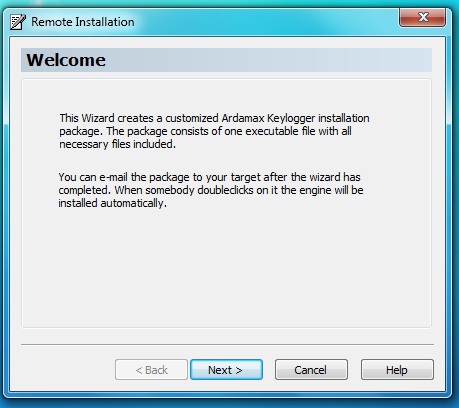
Task: Click blank space left of the Back button
Action: 67,370
